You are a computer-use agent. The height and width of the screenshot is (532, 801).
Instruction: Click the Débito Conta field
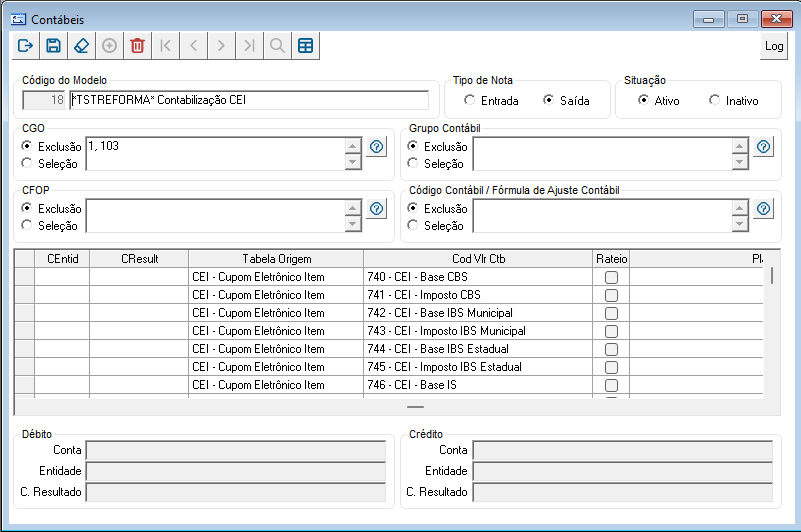click(236, 450)
